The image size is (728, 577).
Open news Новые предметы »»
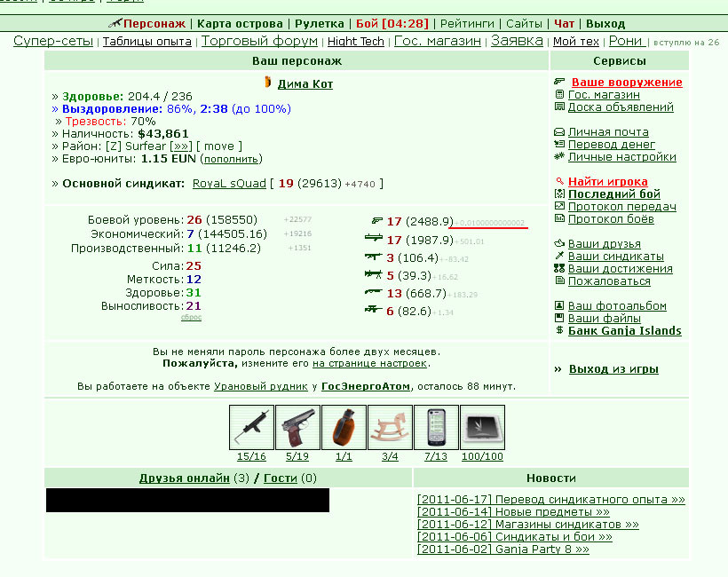click(513, 512)
